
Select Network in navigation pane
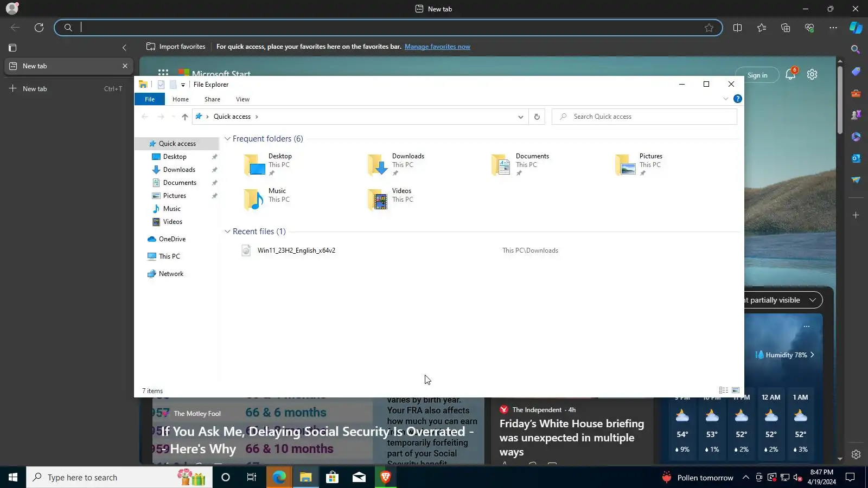(x=171, y=274)
